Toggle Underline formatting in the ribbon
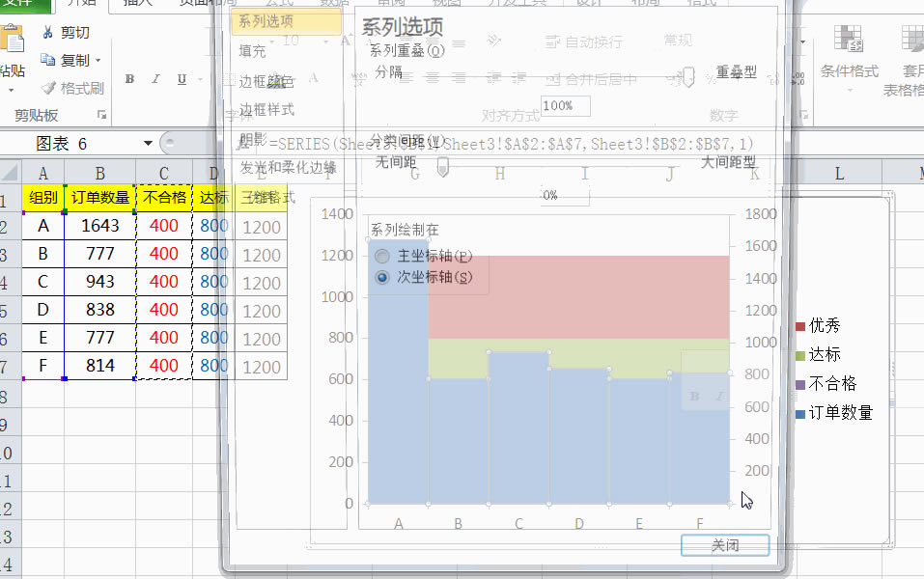 [x=182, y=79]
